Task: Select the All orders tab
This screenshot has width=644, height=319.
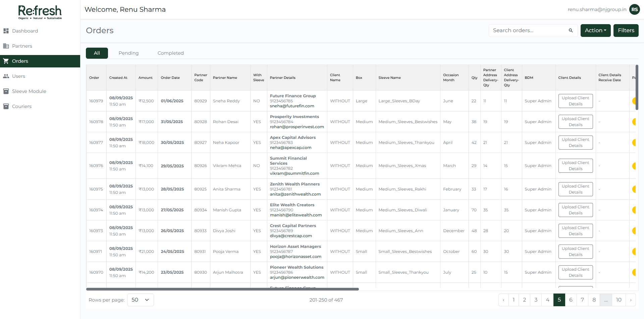Action: point(97,53)
